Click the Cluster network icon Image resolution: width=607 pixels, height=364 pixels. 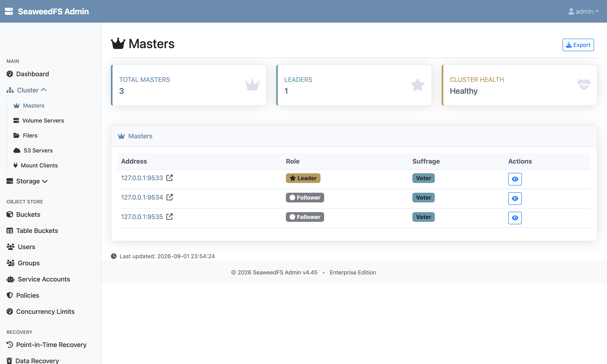(10, 90)
